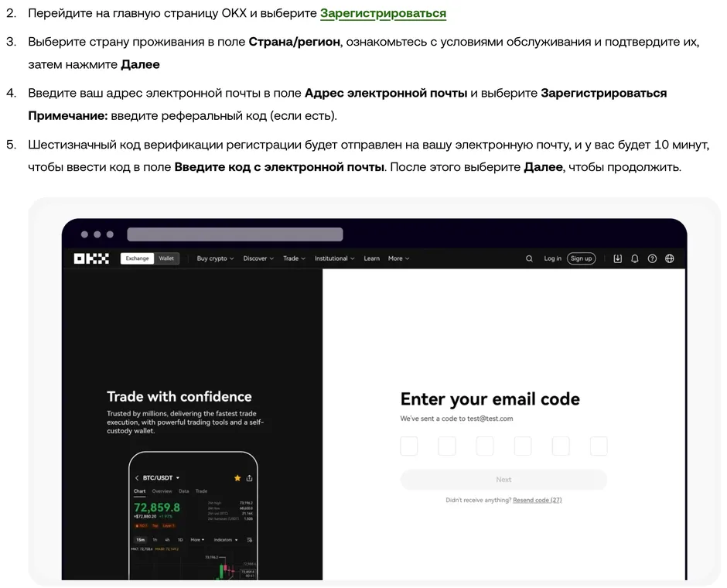Viewport: 727px width, 588px height.
Task: Expand the BTC/USDT pair dropdown
Action: click(x=162, y=477)
